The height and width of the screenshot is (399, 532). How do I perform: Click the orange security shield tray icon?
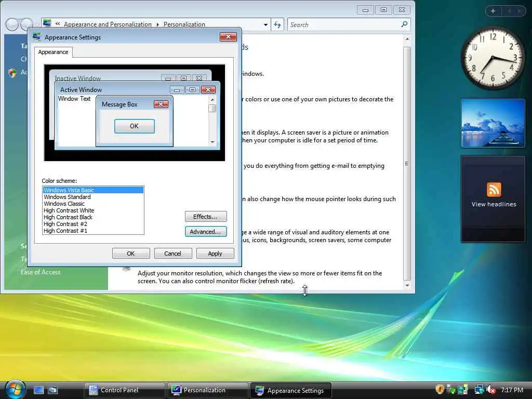[x=440, y=390]
